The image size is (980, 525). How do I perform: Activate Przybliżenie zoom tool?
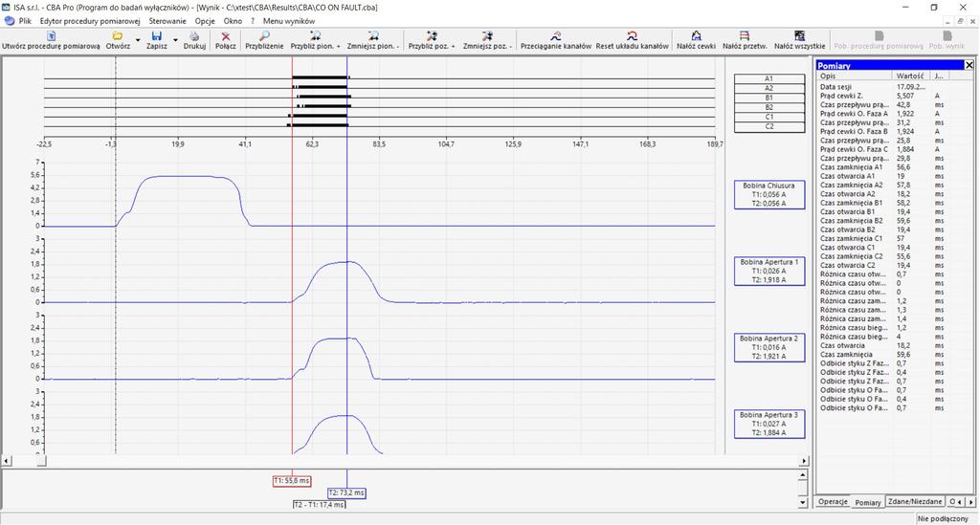point(264,36)
